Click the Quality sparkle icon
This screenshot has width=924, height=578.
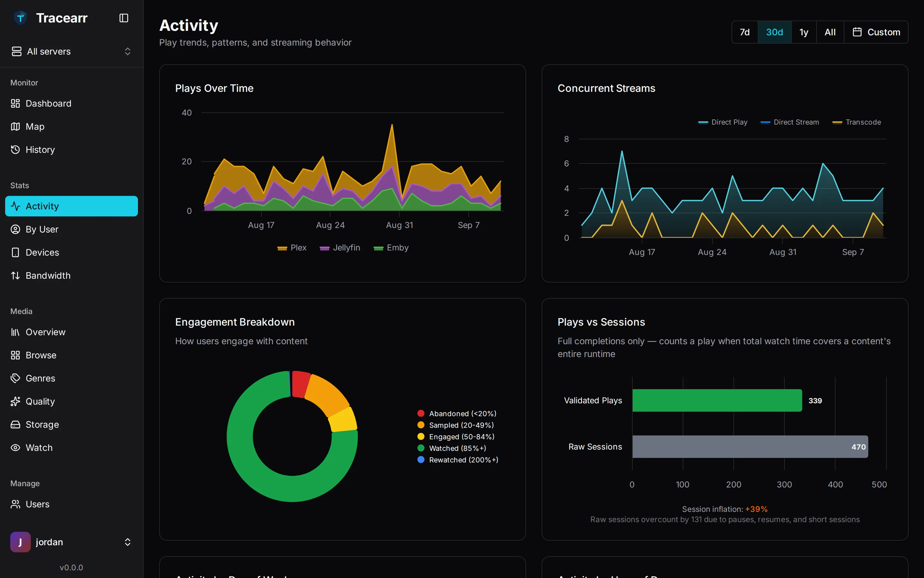15,401
